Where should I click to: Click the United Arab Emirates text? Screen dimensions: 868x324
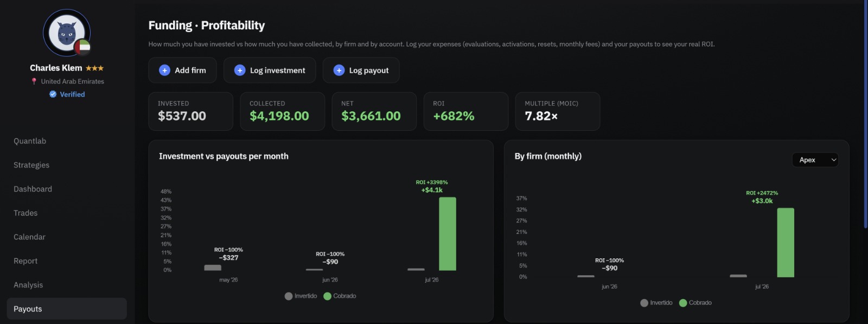pyautogui.click(x=73, y=81)
